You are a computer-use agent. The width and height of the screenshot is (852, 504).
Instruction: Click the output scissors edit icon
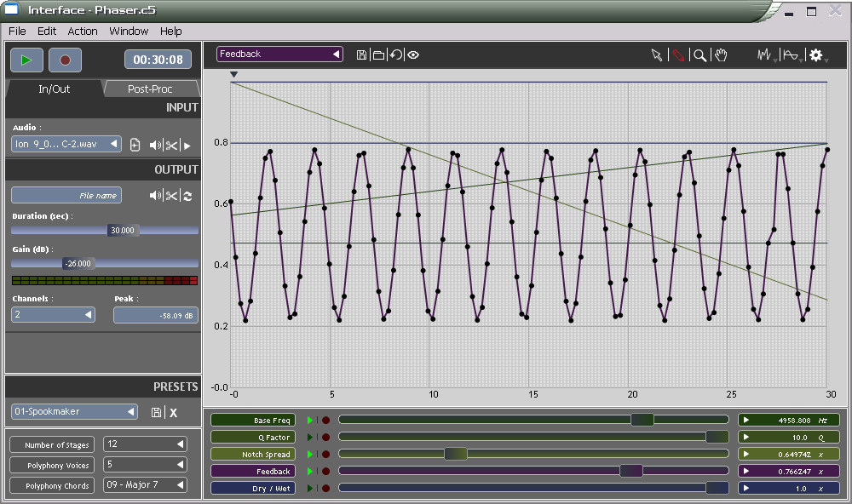click(172, 196)
